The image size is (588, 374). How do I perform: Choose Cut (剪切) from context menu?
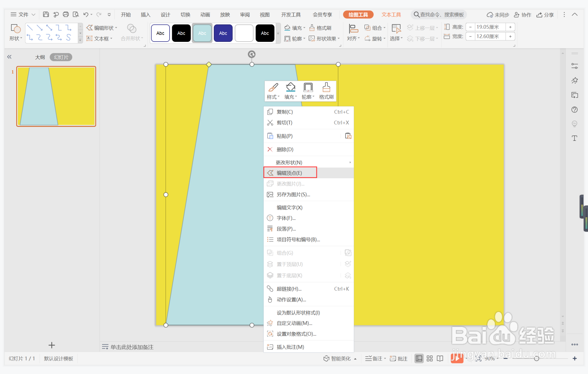(x=308, y=123)
